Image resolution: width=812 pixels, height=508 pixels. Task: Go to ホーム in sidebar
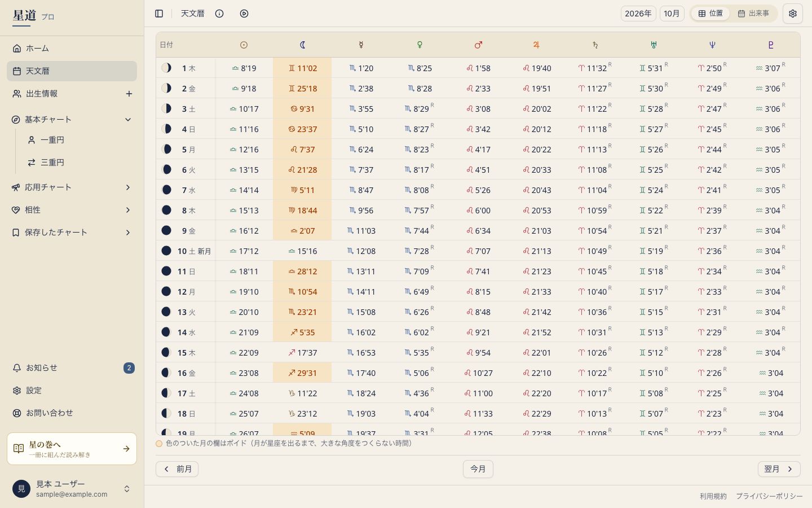pos(72,49)
